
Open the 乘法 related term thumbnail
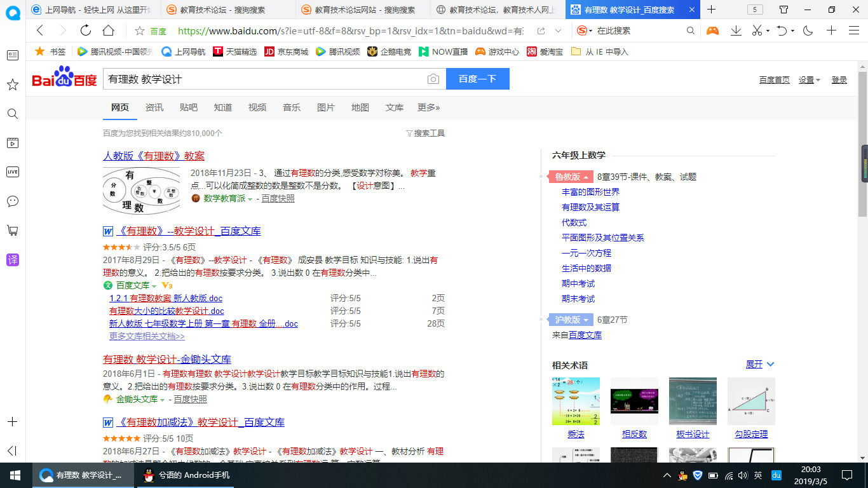[576, 402]
